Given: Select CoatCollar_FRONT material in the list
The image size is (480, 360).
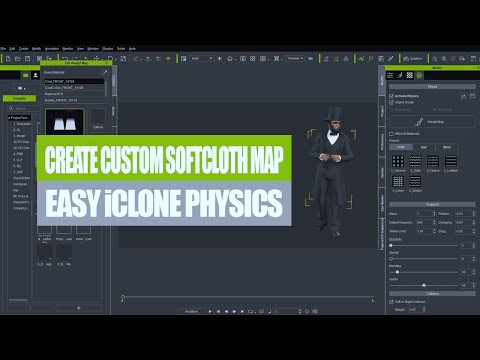Looking at the screenshot, I should 74,88.
